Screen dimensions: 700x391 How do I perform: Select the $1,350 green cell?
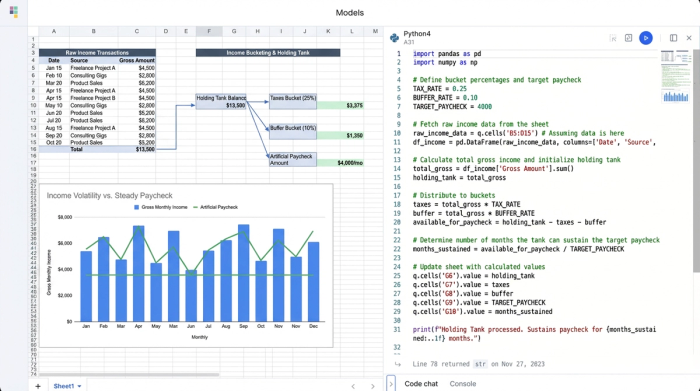pos(340,135)
